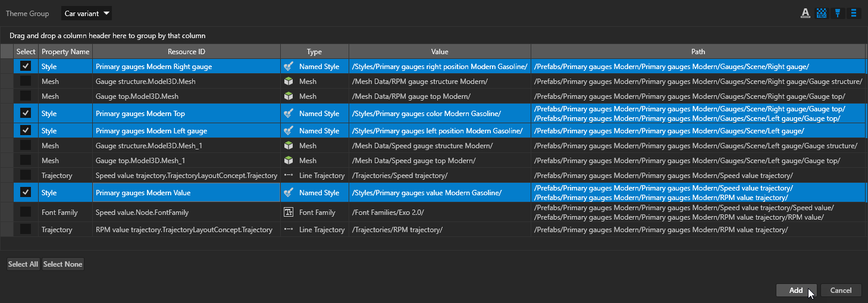Toggle the style brush filter icon
This screenshot has height=303, width=868.
click(x=838, y=13)
